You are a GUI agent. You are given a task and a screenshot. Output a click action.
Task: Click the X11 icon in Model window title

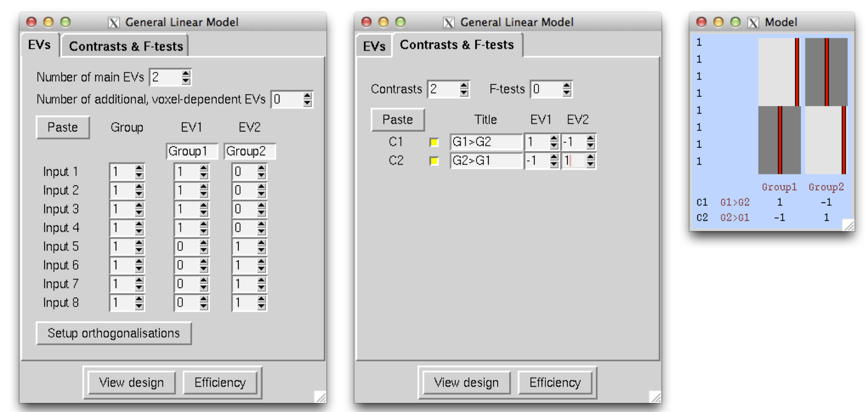753,22
